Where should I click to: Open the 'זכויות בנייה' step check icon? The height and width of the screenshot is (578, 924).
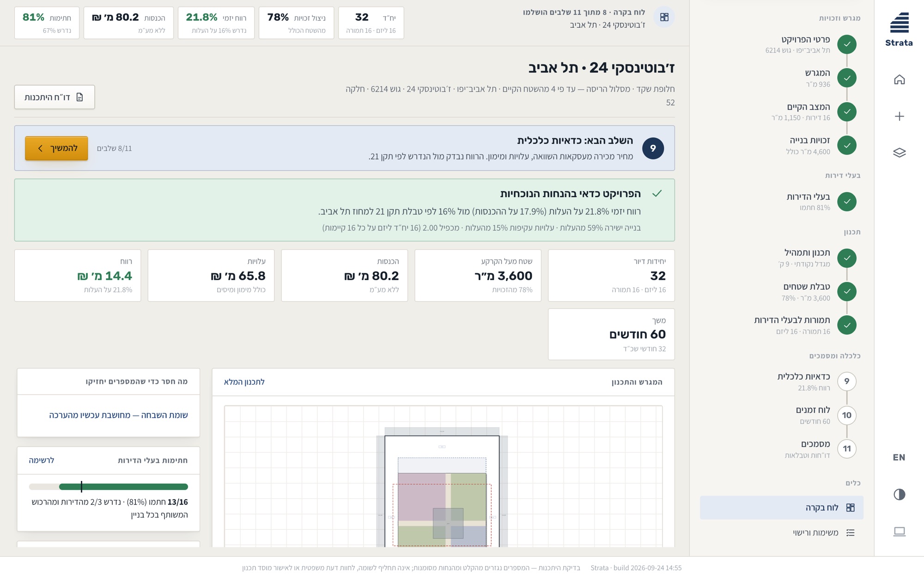pos(847,145)
